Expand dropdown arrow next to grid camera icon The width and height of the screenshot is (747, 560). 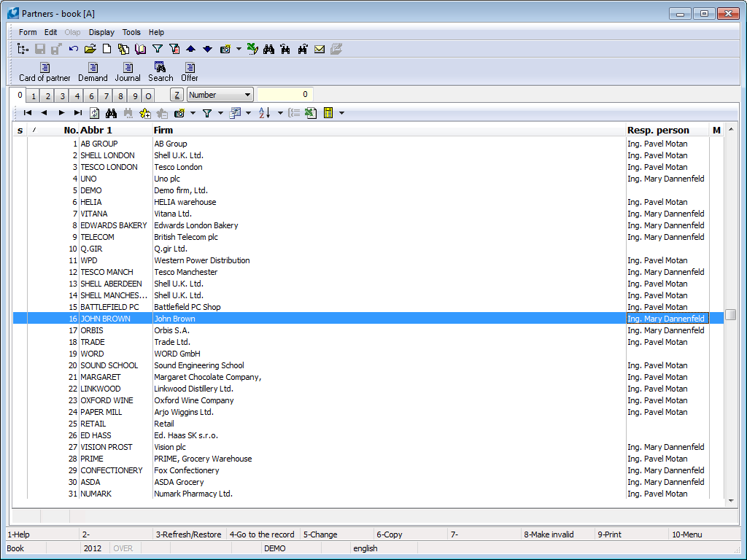[x=193, y=113]
